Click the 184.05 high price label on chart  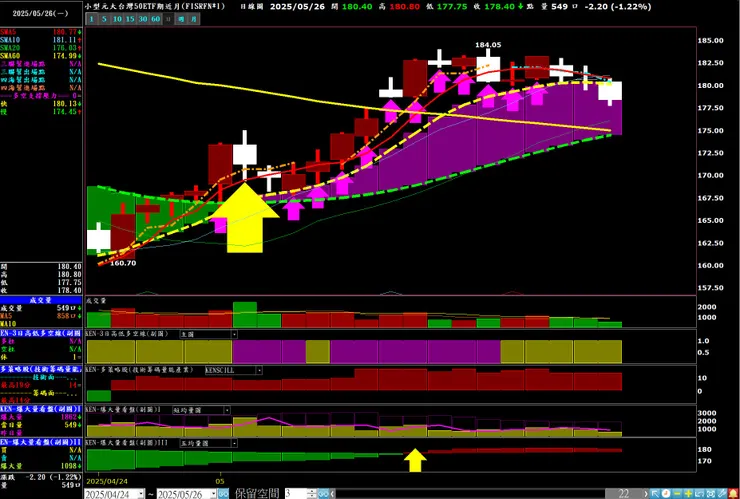click(x=488, y=45)
